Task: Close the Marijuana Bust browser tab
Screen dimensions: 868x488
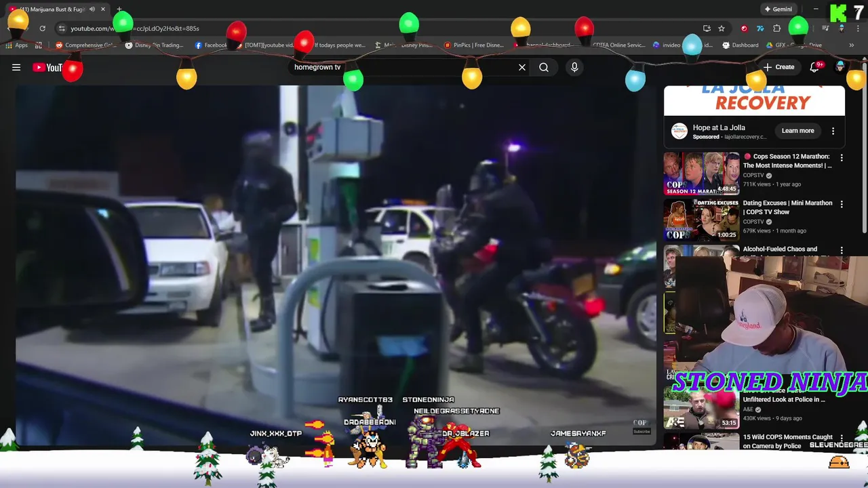Action: tap(103, 9)
